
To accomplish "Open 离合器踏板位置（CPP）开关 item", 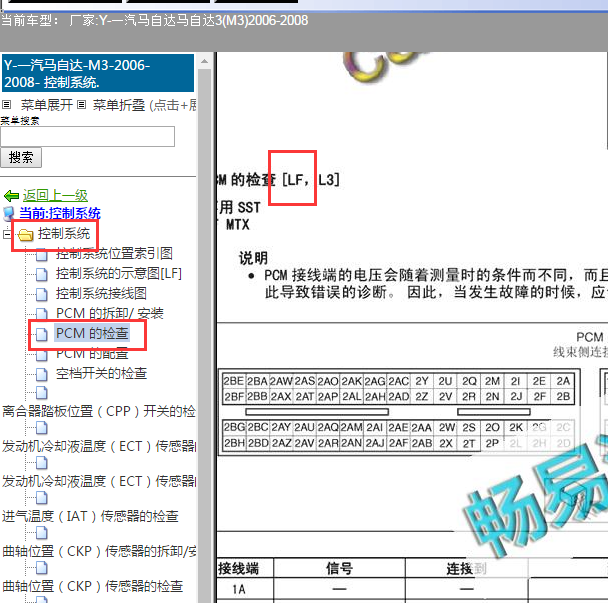I will (99, 411).
